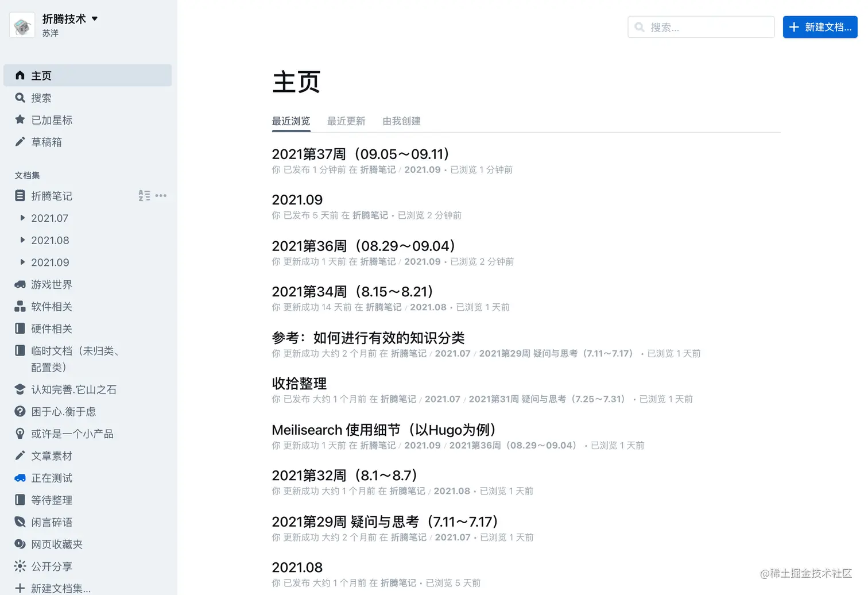Select 2021.07 in the sidebar tree

click(x=50, y=218)
